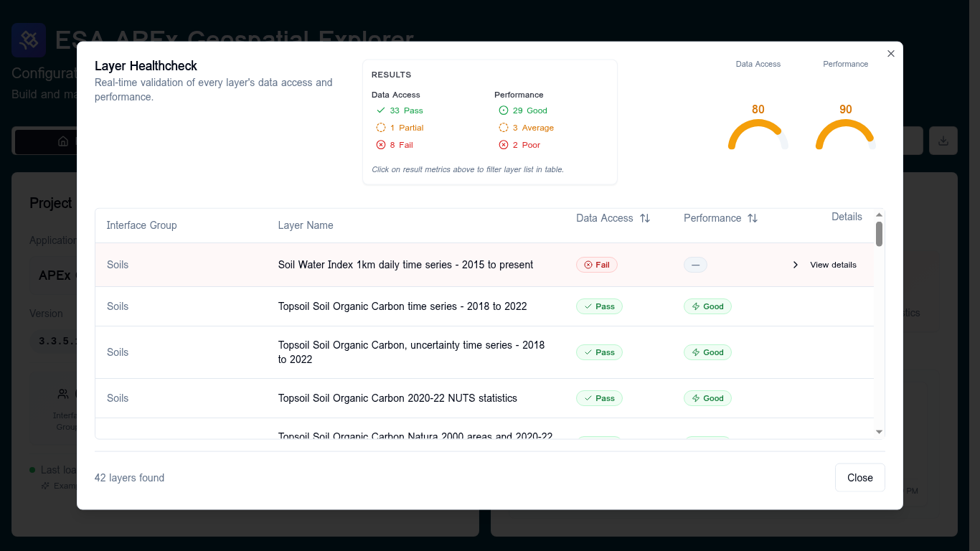
Task: Click the dashed-circle Average icon in Results
Action: click(x=504, y=128)
